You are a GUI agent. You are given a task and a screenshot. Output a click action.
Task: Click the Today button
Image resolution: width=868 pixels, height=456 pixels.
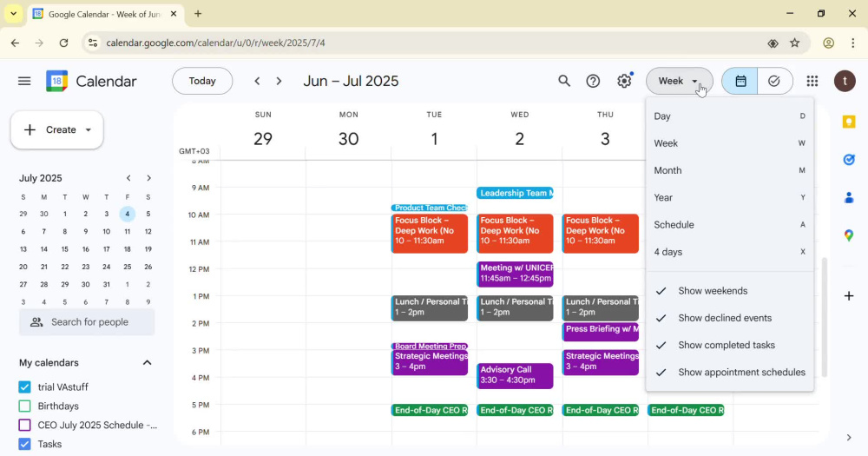coord(202,82)
